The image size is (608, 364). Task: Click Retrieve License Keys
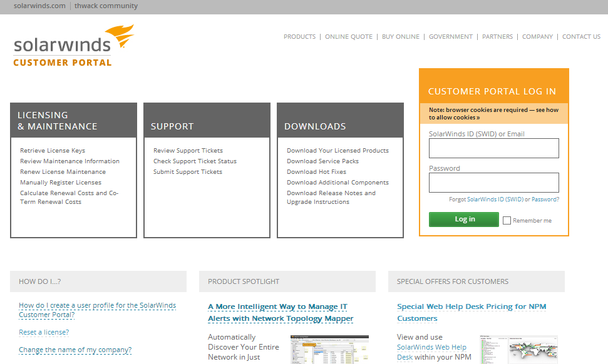[53, 150]
